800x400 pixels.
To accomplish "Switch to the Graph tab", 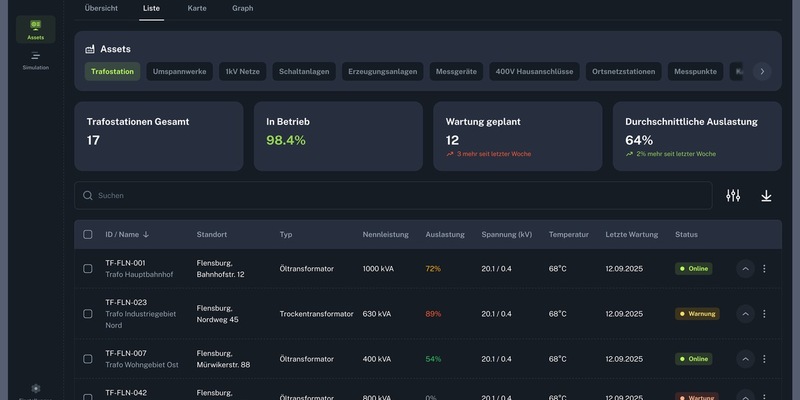I will point(242,8).
